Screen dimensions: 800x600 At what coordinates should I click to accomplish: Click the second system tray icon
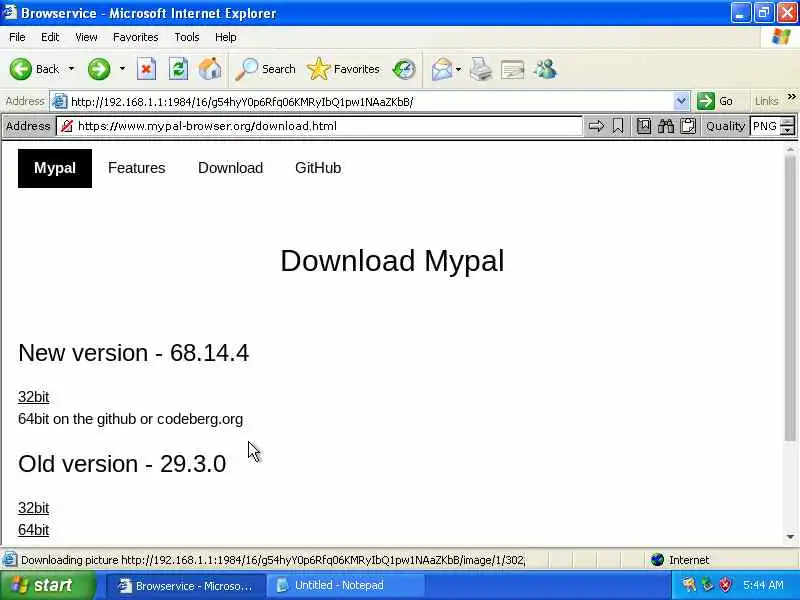[707, 585]
